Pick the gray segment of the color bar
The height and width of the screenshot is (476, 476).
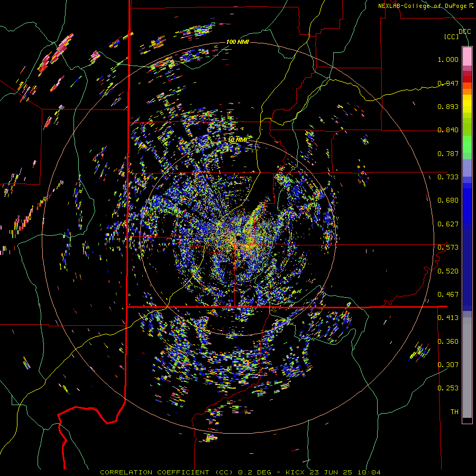pos(467,368)
